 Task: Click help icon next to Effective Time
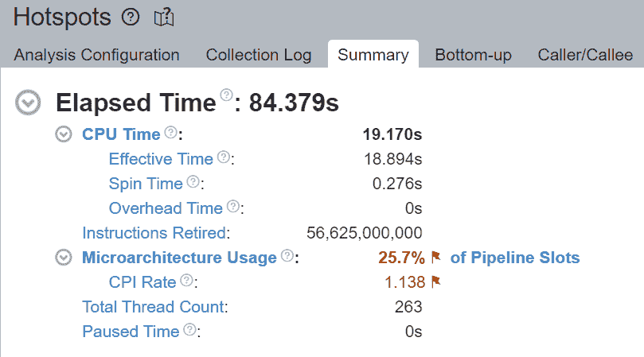pos(224,157)
